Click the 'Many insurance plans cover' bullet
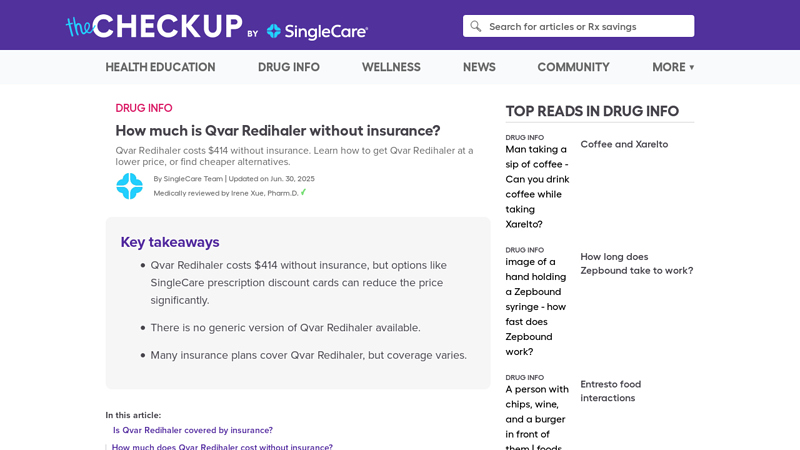The image size is (800, 450). tap(308, 355)
